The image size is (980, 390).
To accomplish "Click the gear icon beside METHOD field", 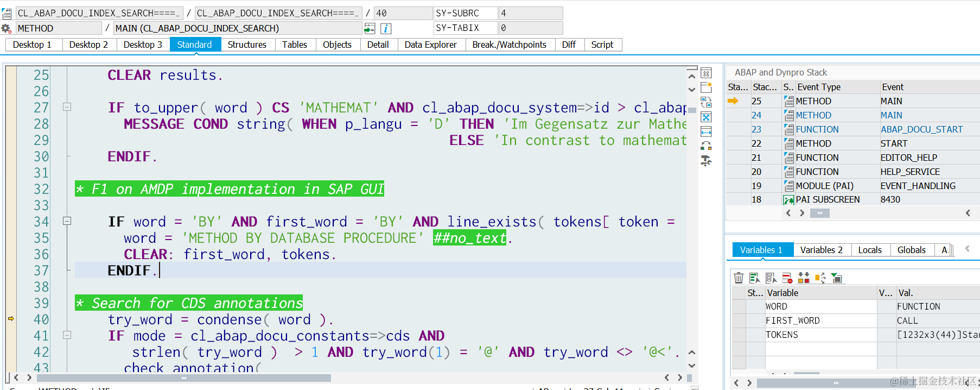I will (6, 28).
